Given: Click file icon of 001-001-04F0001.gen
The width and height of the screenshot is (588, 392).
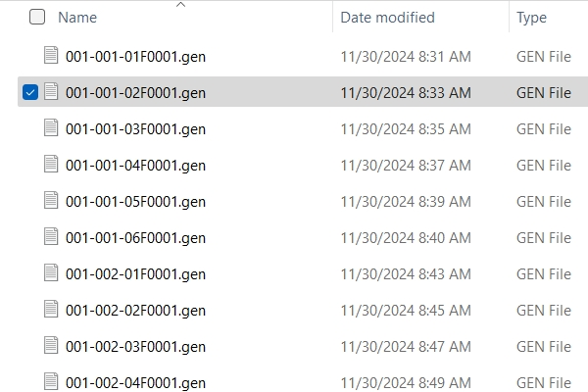Looking at the screenshot, I should tap(52, 165).
